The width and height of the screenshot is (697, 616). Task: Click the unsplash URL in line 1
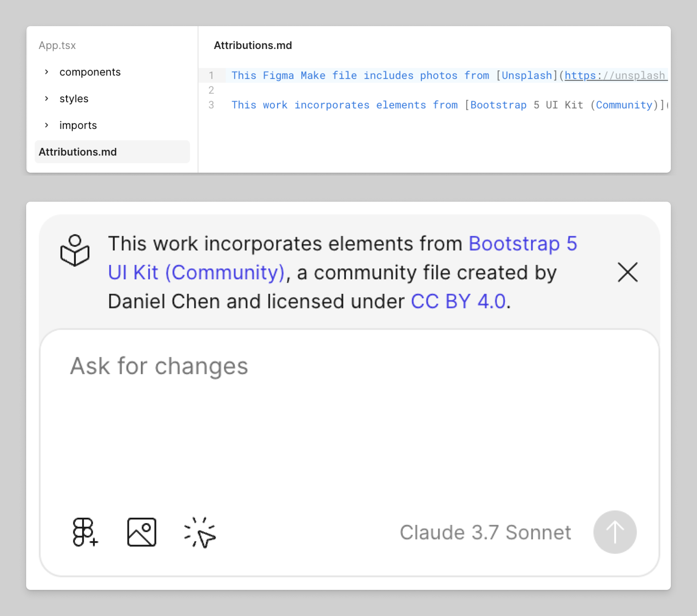(x=616, y=75)
